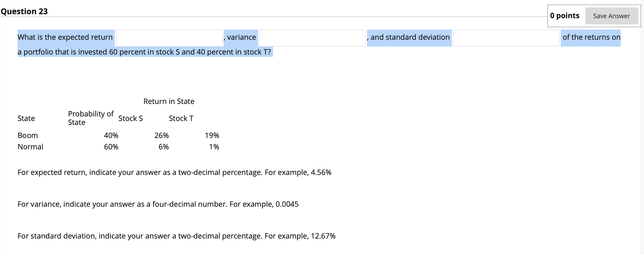This screenshot has height=255, width=644.
Task: Click the standard deviation formatting instructions text
Action: click(x=176, y=236)
